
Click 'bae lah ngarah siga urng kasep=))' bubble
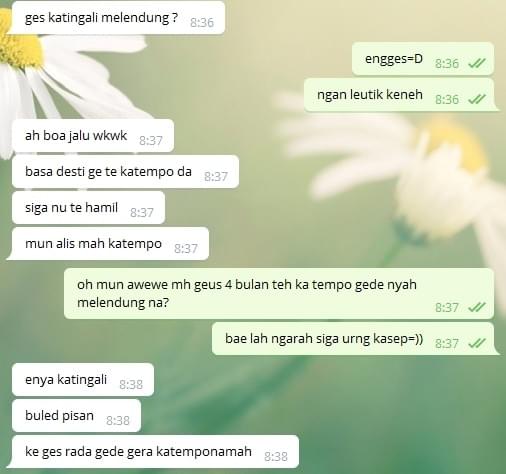(x=355, y=339)
